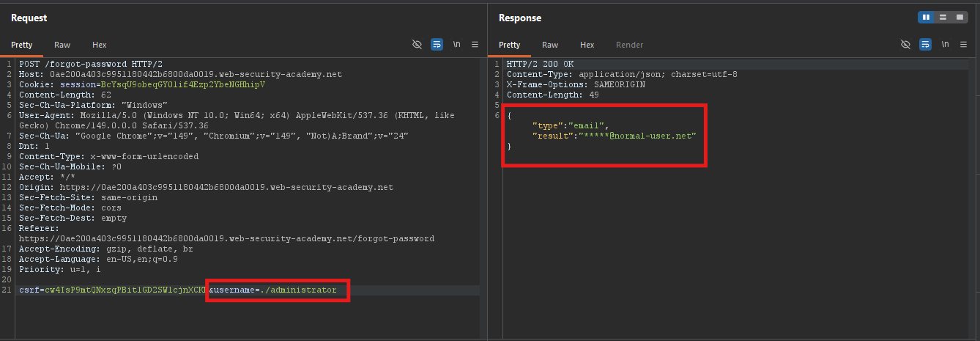Click the Origin header line
Viewport: 980px width, 341px height.
(206, 187)
